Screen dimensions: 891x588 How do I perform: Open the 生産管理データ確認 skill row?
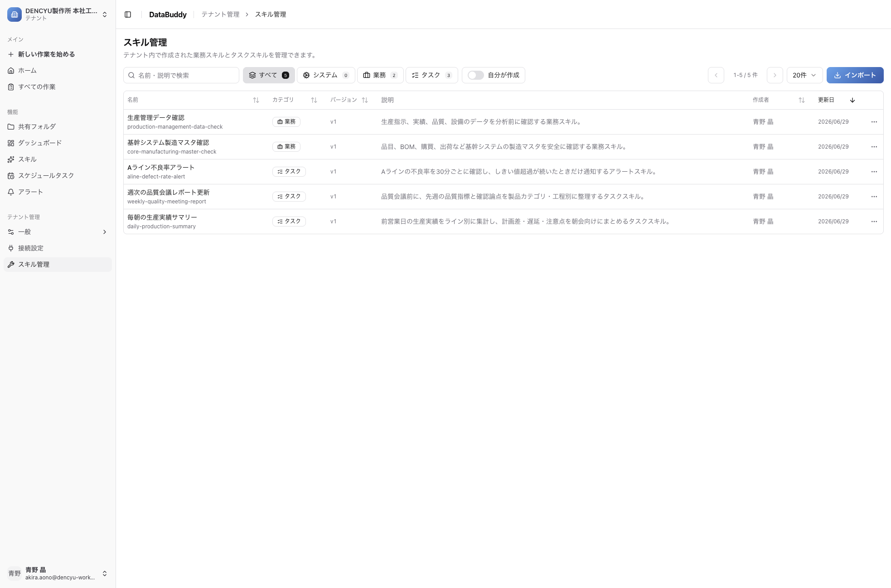(x=504, y=122)
